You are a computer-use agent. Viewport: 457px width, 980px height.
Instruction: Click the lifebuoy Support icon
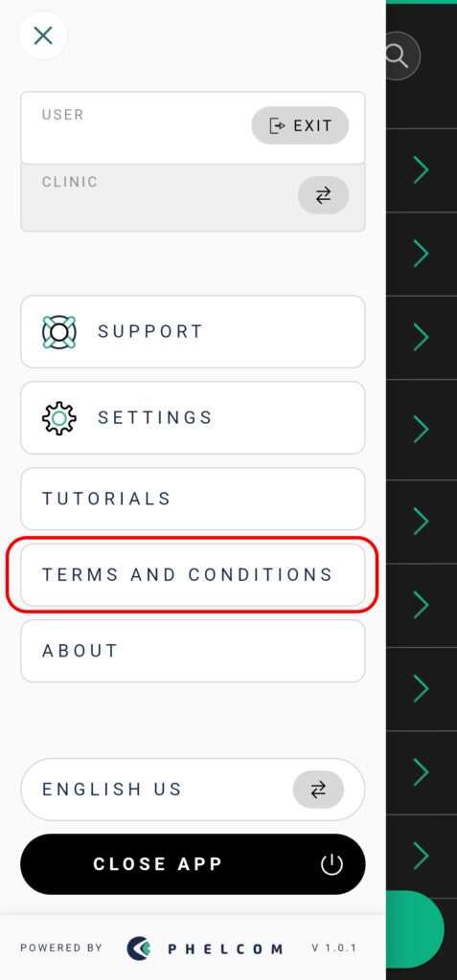[58, 332]
